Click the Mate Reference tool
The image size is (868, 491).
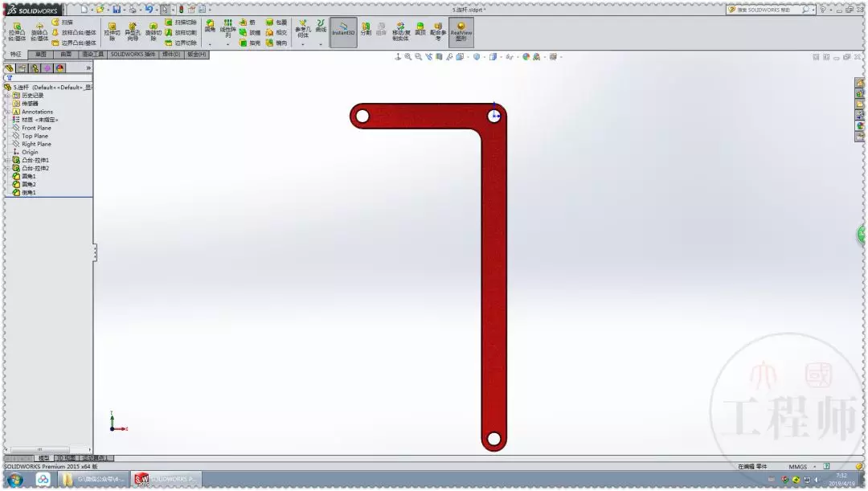click(438, 31)
